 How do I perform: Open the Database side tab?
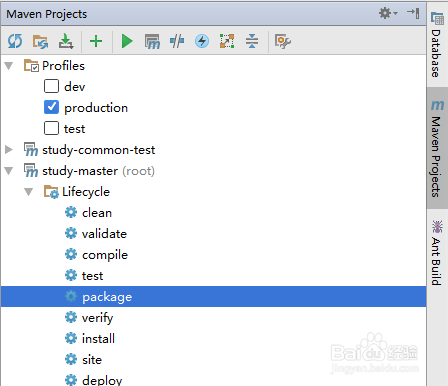(x=437, y=45)
